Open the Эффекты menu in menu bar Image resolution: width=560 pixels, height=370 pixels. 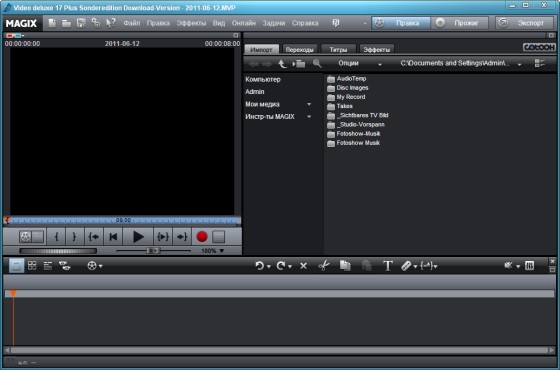pos(191,23)
